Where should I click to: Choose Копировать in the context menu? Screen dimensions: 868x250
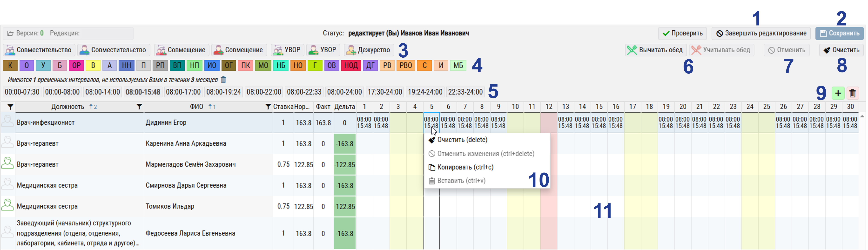465,167
